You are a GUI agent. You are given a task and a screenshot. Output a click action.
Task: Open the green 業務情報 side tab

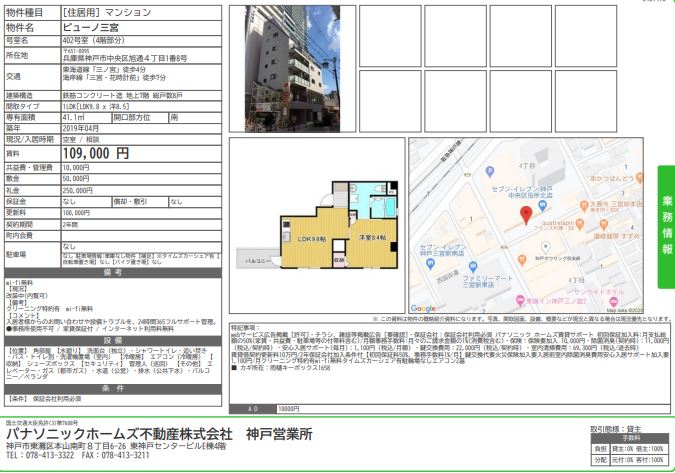(666, 227)
